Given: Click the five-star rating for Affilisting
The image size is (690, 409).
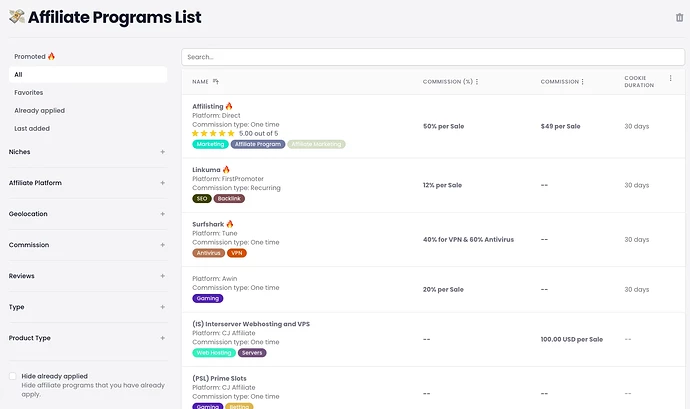Looking at the screenshot, I should [213, 133].
